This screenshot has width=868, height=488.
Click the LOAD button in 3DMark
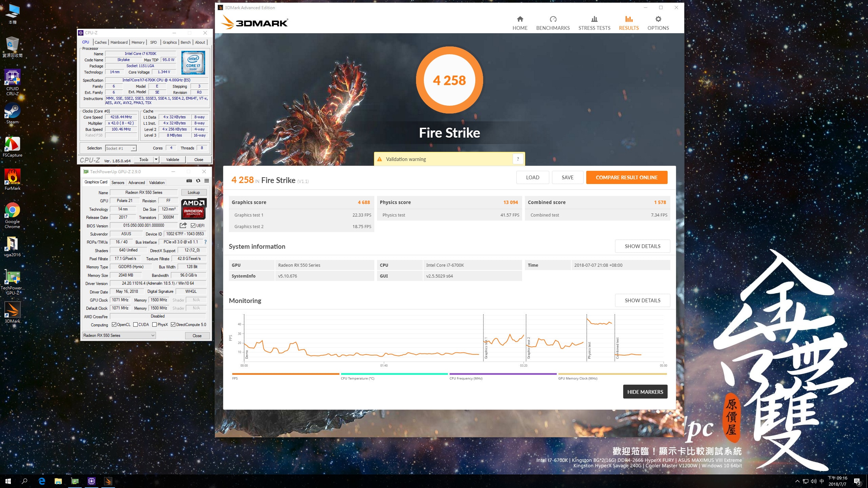tap(532, 178)
